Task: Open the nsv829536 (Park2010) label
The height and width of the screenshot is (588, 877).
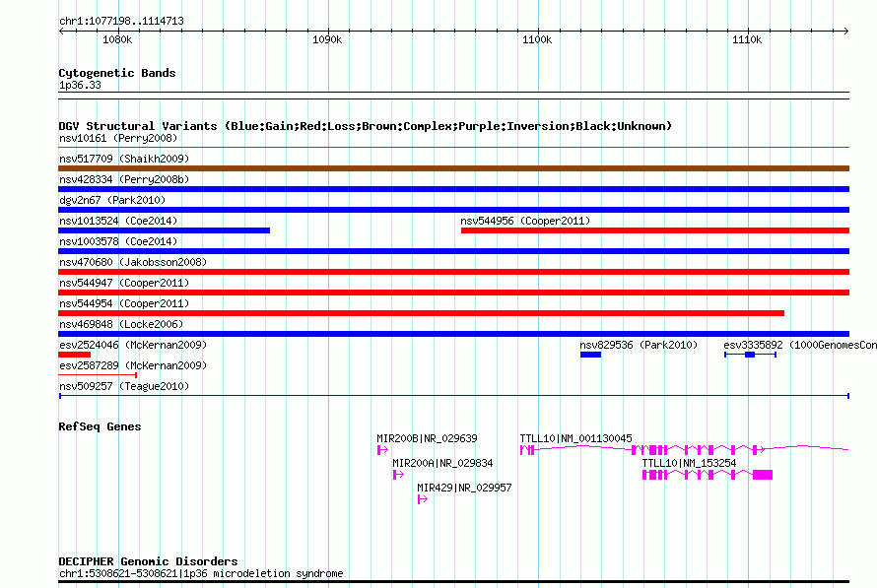Action: [x=639, y=345]
